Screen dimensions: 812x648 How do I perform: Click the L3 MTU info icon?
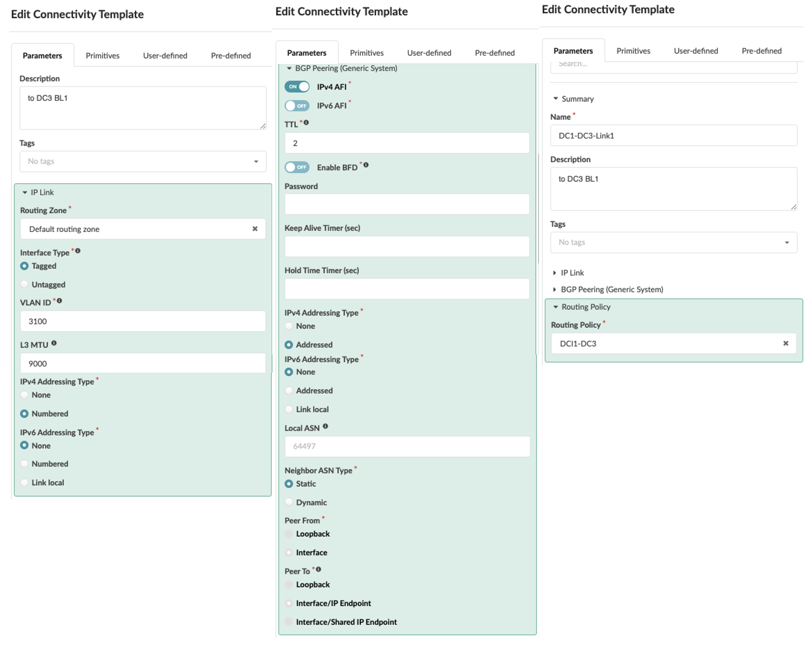pos(54,343)
